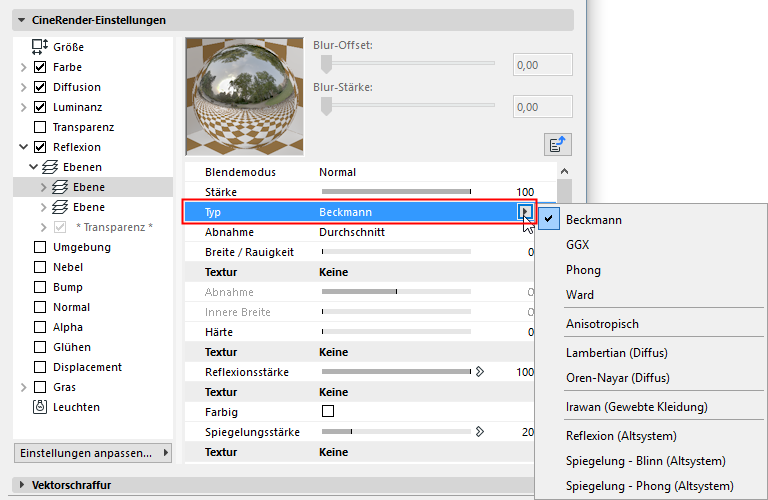768x500 pixels.
Task: Expand the Farbe tree node
Action: [x=23, y=67]
